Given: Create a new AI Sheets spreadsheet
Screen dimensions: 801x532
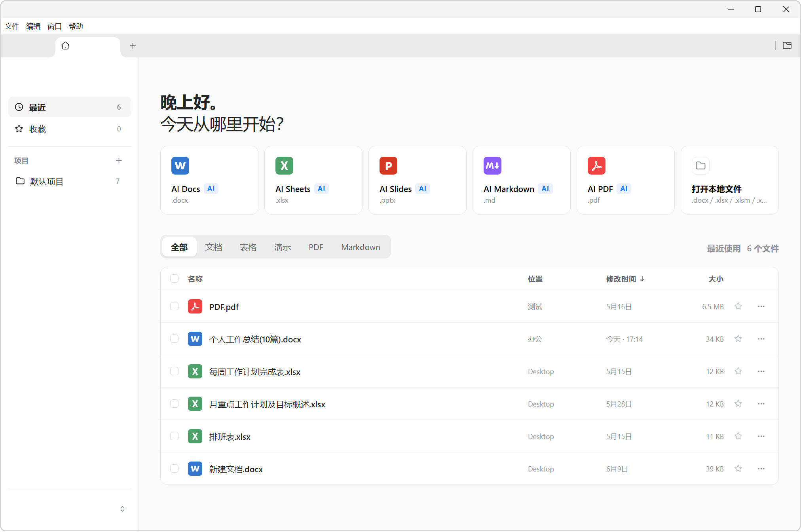Looking at the screenshot, I should click(313, 180).
